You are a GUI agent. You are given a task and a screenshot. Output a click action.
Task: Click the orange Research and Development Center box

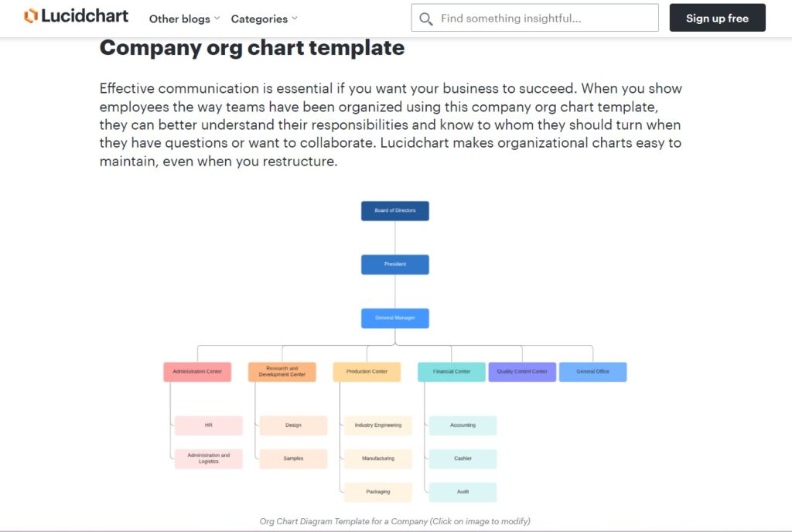[282, 371]
